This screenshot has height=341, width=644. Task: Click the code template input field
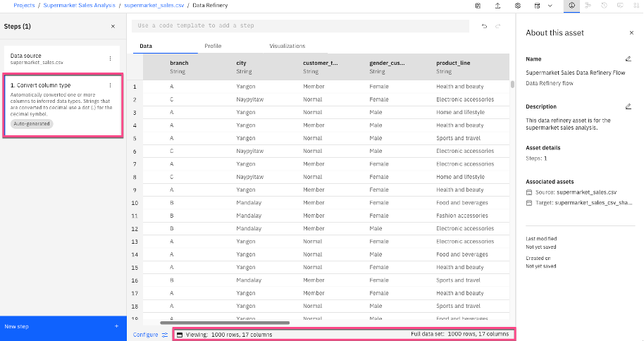pyautogui.click(x=300, y=26)
